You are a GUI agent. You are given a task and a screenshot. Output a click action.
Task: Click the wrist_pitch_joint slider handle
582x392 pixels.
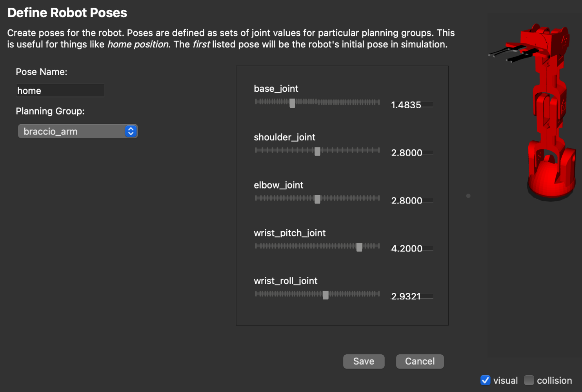point(359,247)
